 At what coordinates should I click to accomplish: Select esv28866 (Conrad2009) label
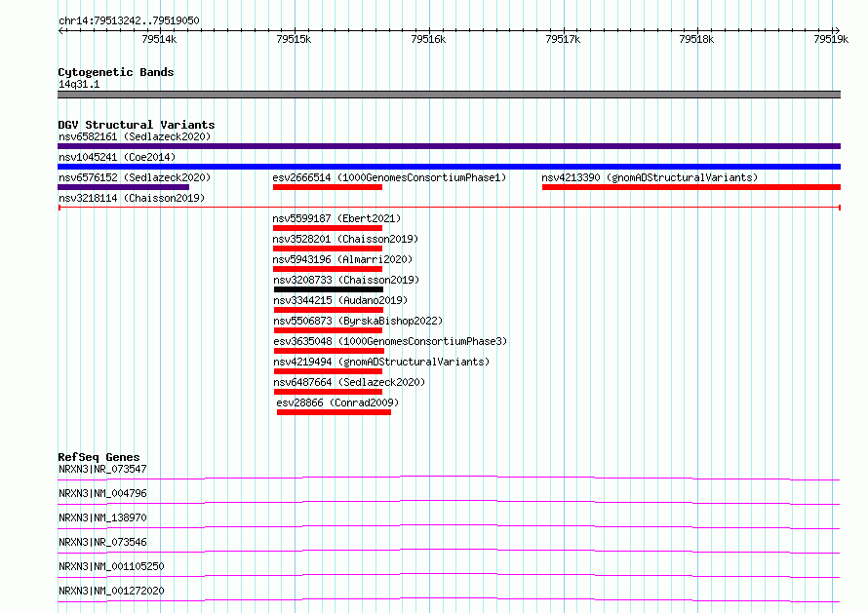[337, 402]
